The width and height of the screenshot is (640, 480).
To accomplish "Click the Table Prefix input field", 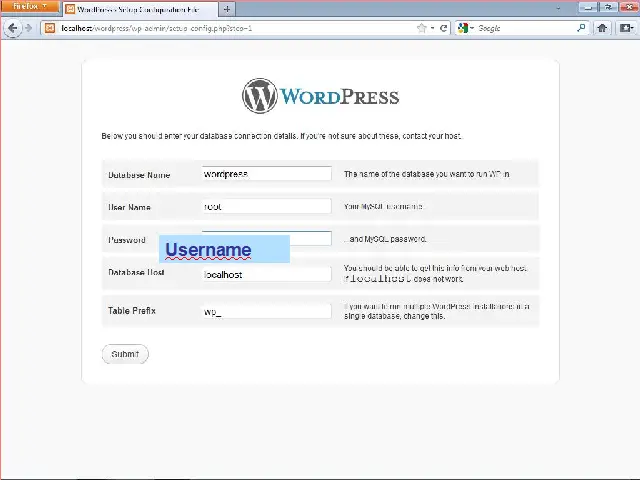I will click(267, 311).
